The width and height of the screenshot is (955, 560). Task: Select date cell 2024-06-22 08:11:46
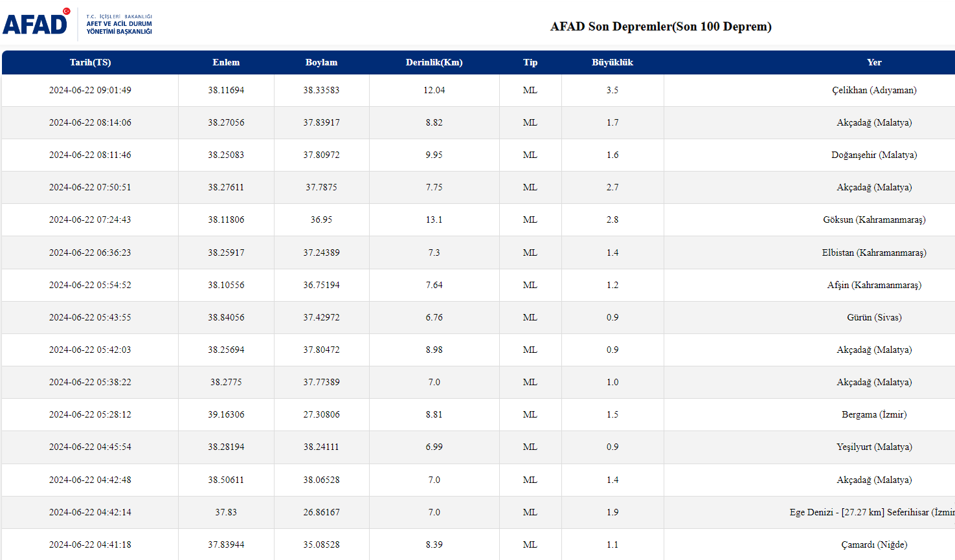(90, 155)
